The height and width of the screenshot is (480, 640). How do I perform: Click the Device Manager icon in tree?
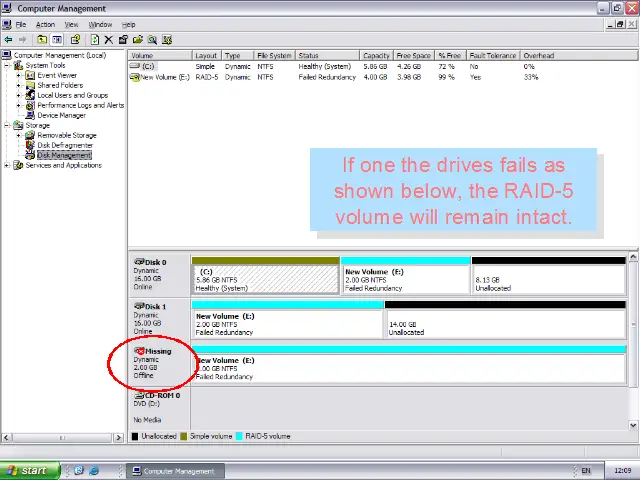30,115
